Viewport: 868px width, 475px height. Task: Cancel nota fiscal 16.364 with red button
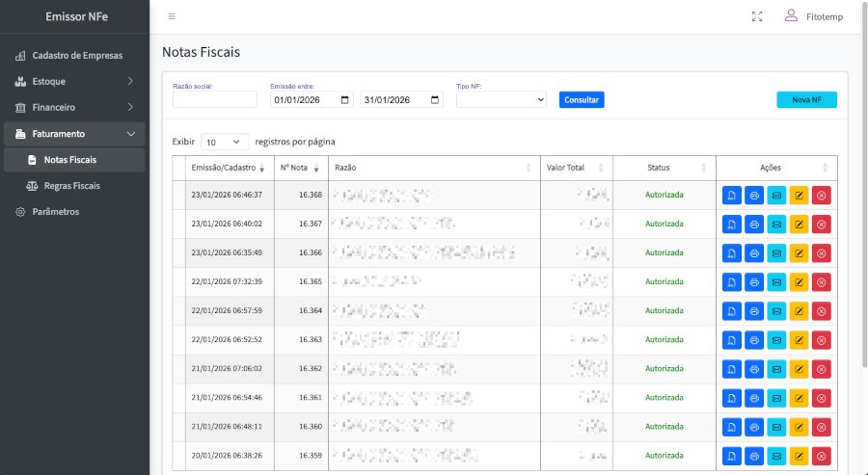pyautogui.click(x=821, y=311)
